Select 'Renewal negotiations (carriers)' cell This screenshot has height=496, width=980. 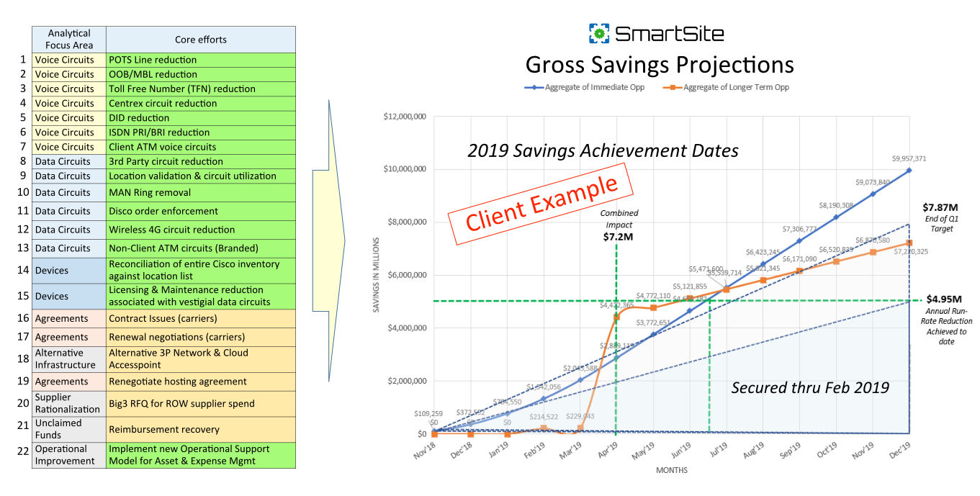[x=201, y=337]
